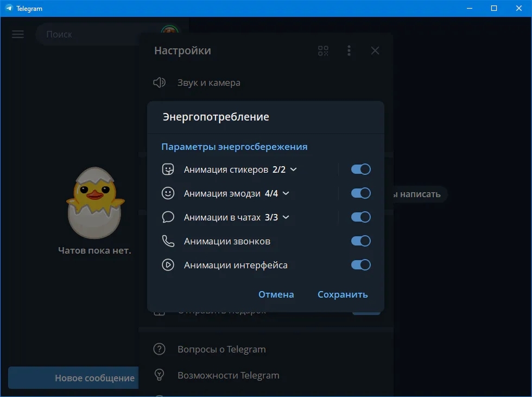Click the Анимации интерфейса label

click(236, 265)
